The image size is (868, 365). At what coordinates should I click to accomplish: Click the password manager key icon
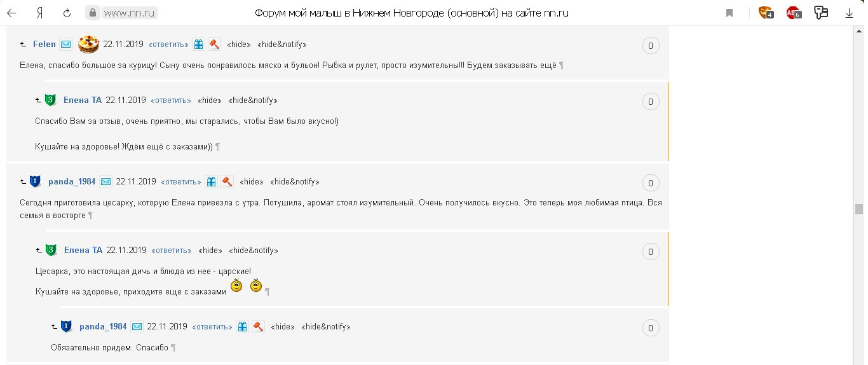click(821, 13)
